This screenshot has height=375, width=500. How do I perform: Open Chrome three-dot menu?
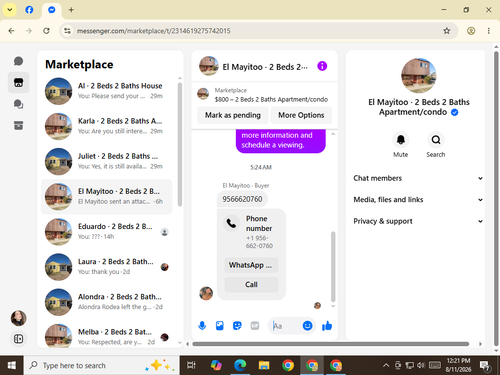tap(489, 31)
